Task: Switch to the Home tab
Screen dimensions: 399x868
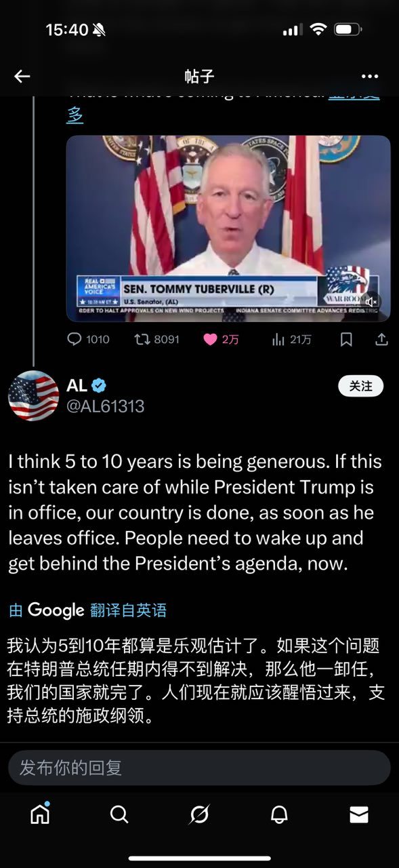Action: point(40,814)
